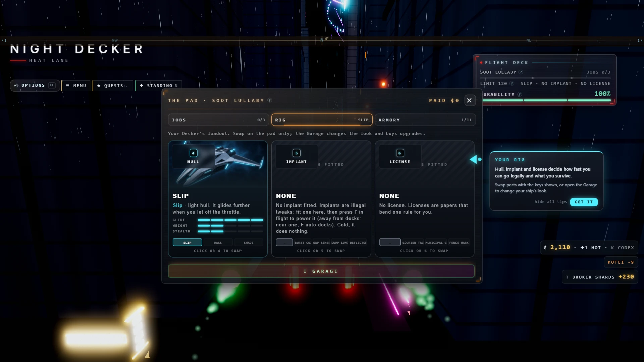Select the Mass hull option
The height and width of the screenshot is (362, 644).
click(x=218, y=242)
